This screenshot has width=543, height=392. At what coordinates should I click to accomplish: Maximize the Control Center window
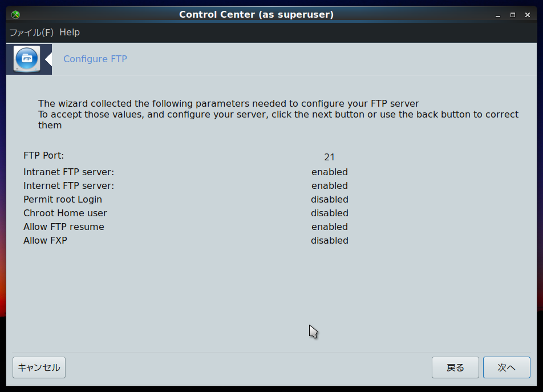(513, 15)
